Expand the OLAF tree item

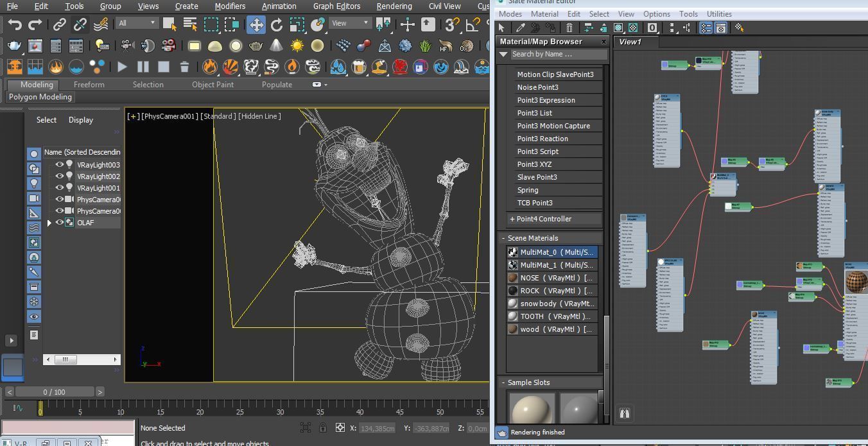click(x=49, y=223)
